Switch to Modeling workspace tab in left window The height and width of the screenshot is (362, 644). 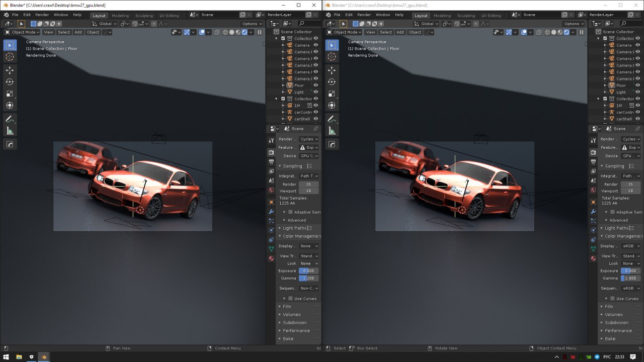120,16
